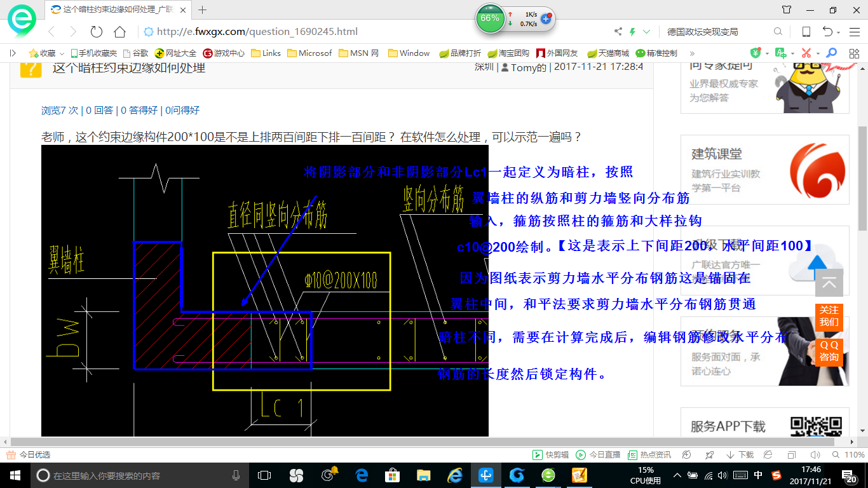
Task: Open the 建筑课堂 sidebar card
Action: (x=765, y=170)
